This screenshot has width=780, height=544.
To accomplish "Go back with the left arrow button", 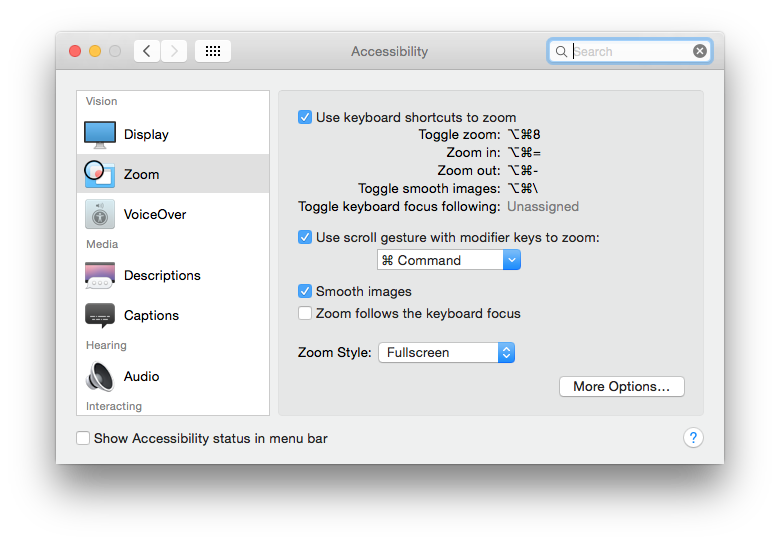I will 147,51.
